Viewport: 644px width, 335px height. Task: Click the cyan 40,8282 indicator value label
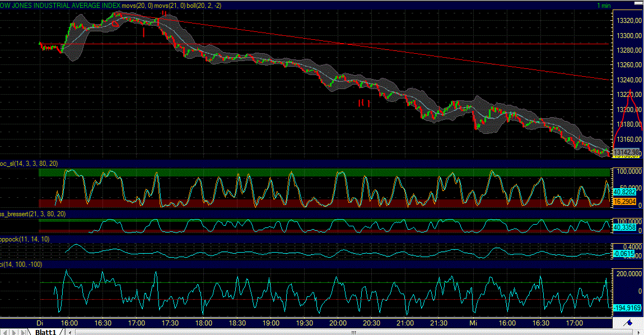tap(626, 191)
